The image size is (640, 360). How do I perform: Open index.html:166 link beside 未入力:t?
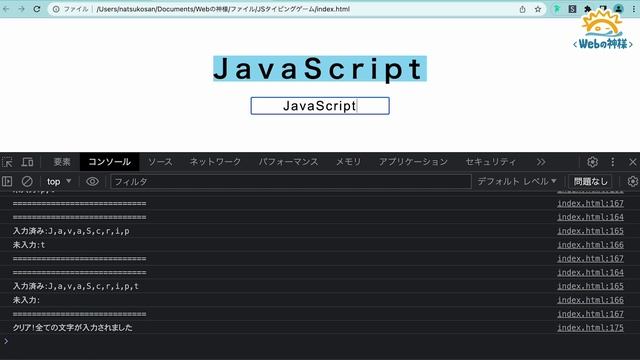(x=590, y=245)
